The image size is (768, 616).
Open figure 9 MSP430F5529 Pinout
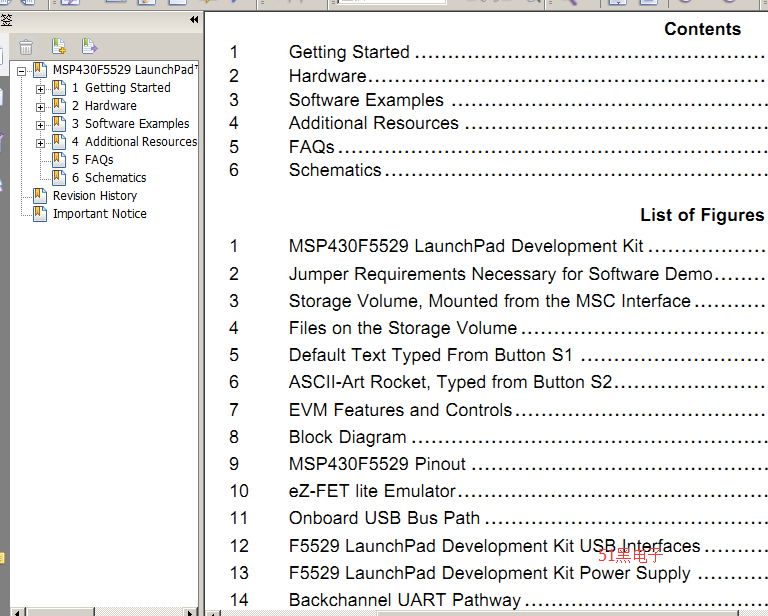pyautogui.click(x=377, y=464)
